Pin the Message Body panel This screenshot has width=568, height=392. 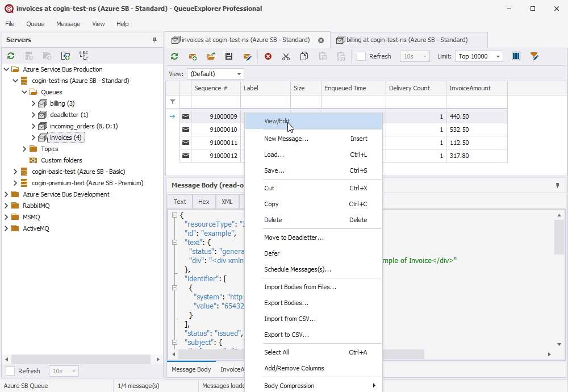(557, 185)
